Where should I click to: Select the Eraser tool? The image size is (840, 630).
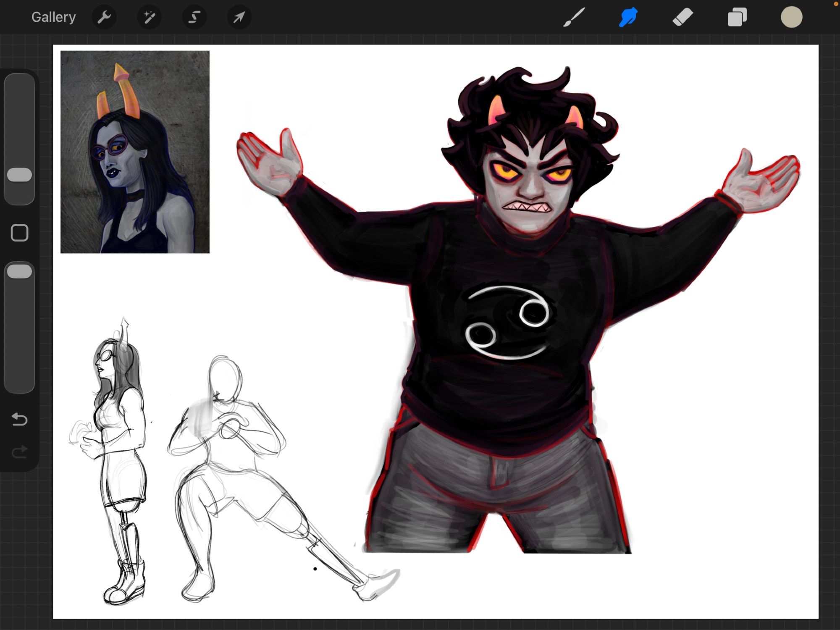(x=682, y=17)
